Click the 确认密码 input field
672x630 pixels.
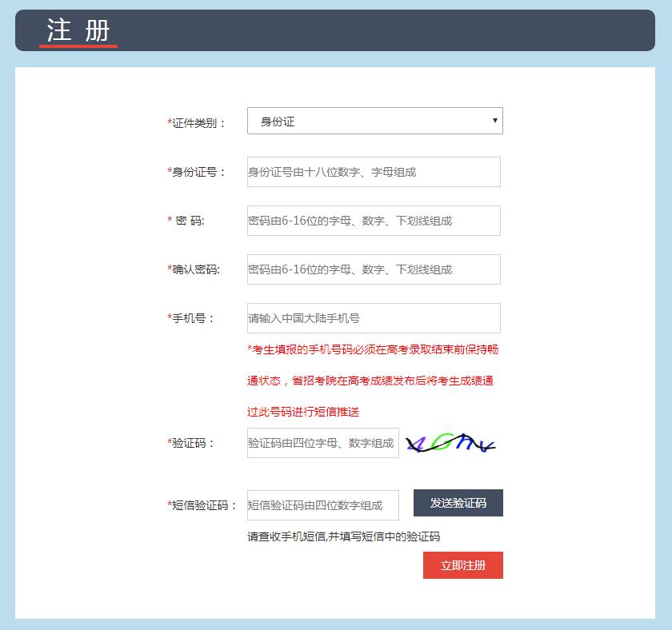[374, 269]
